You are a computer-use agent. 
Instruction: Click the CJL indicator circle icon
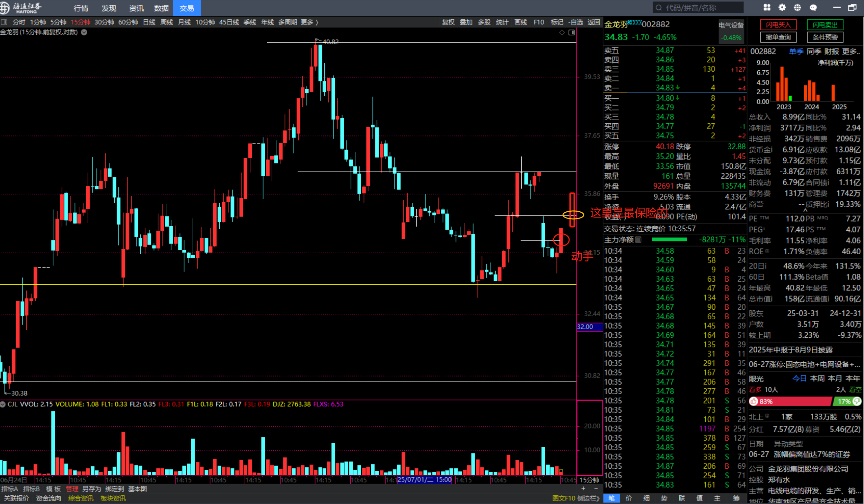[3, 404]
